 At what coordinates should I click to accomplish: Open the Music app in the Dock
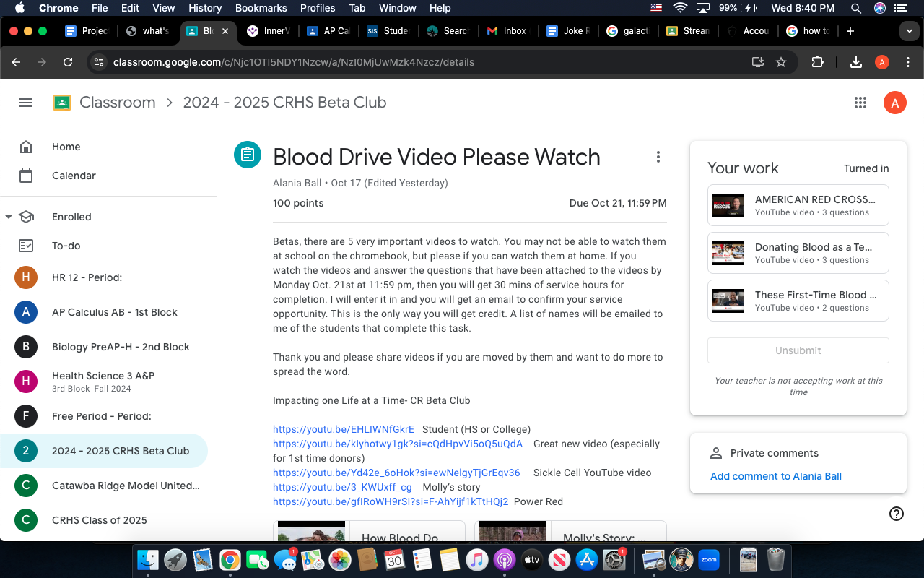tap(476, 560)
